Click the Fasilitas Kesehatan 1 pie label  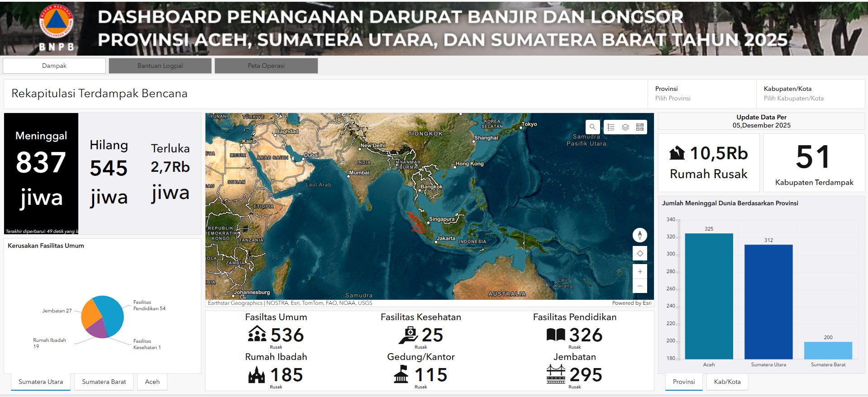click(x=147, y=344)
